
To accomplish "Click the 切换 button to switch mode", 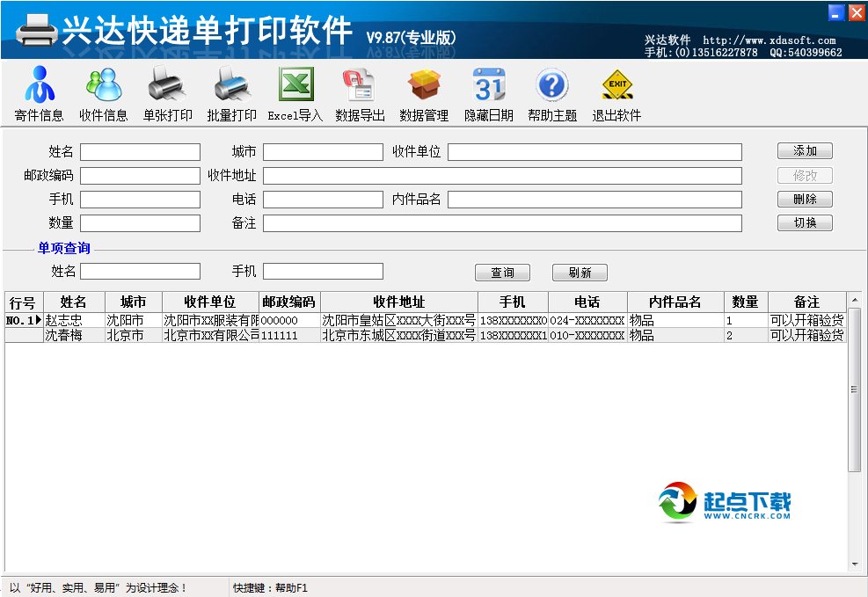I will 804,222.
